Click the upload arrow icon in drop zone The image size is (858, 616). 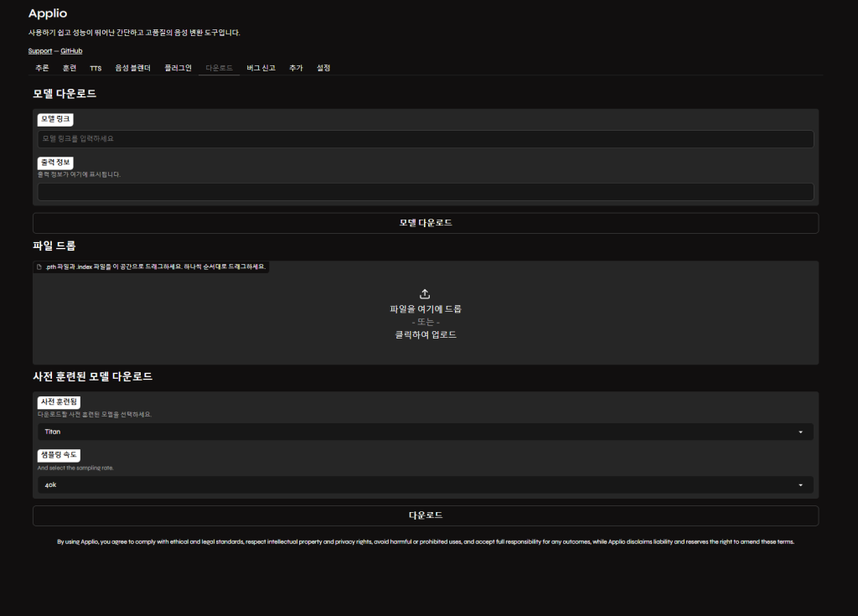click(x=425, y=293)
